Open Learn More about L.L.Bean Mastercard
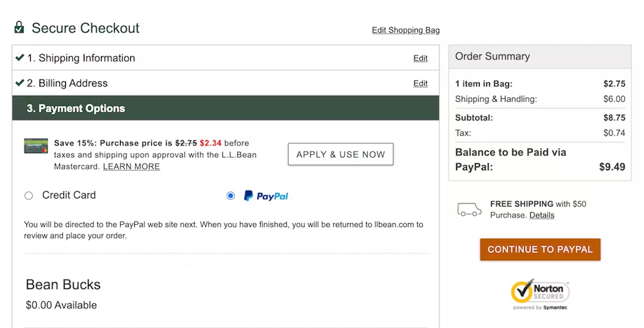This screenshot has width=644, height=328. pyautogui.click(x=131, y=167)
